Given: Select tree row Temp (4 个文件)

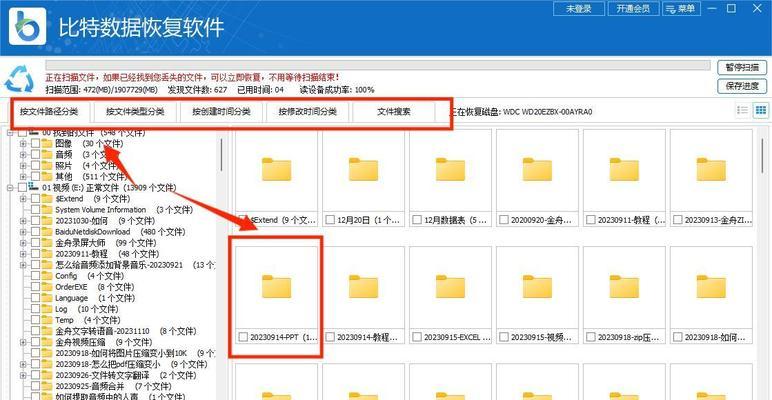Looking at the screenshot, I should point(86,320).
